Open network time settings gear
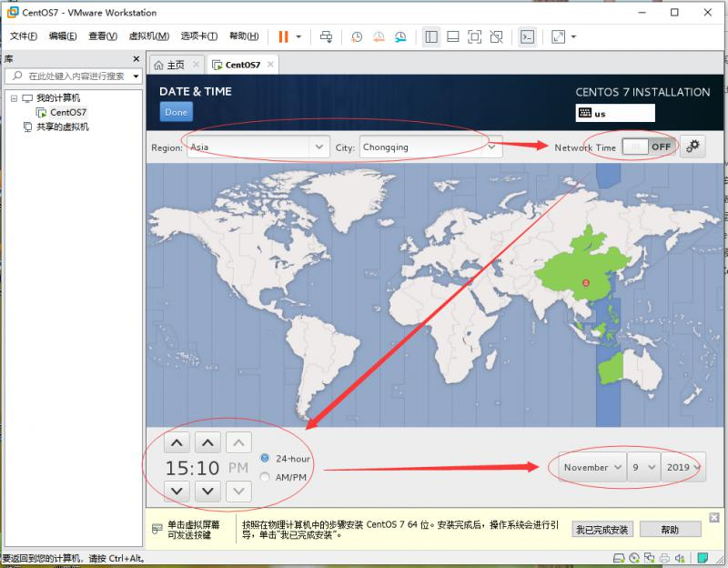This screenshot has width=728, height=568. [693, 147]
